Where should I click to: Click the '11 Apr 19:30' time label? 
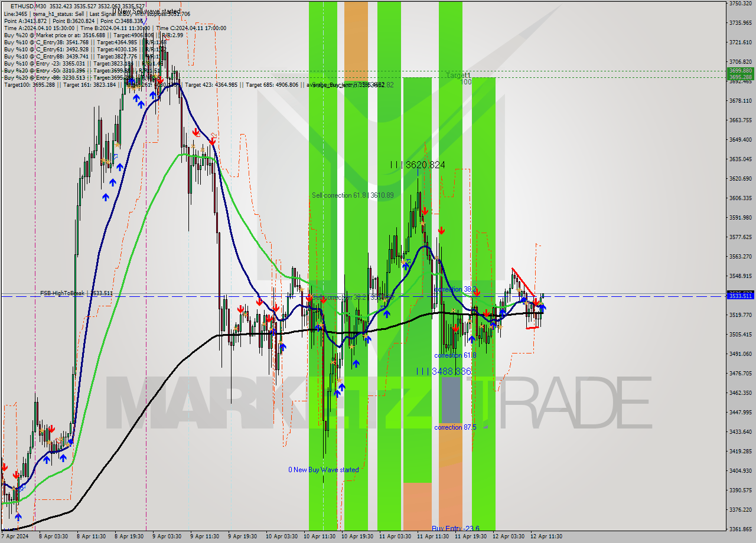pos(471,537)
